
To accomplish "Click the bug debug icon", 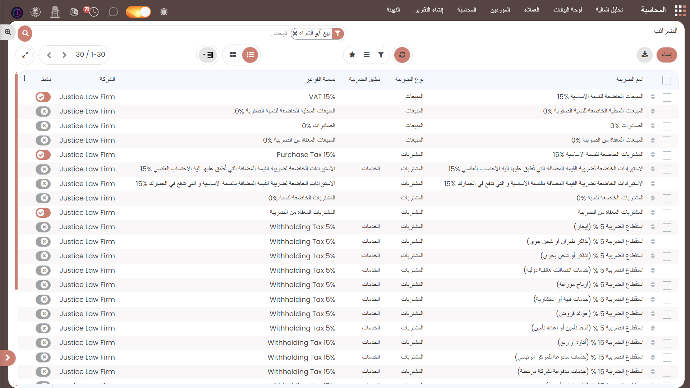I will coord(164,12).
